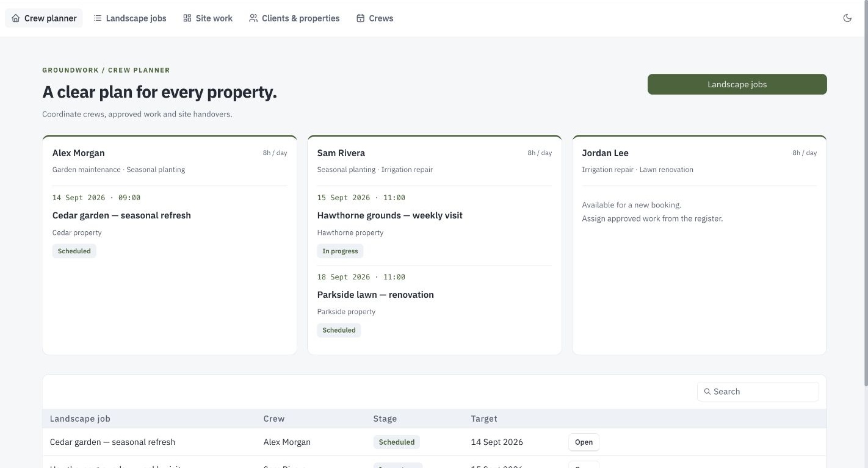Click the calendar icon beside Crews
The image size is (868, 468).
point(361,18)
